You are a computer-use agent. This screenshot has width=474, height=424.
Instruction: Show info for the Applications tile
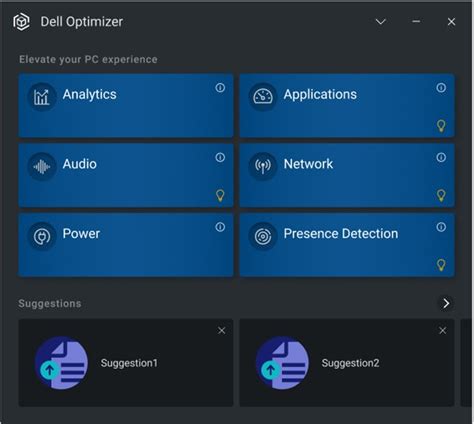pos(441,88)
